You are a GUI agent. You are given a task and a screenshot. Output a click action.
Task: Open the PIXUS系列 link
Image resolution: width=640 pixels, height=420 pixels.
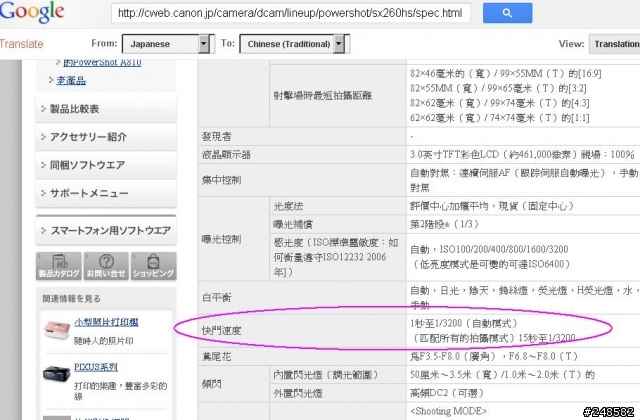click(x=96, y=367)
